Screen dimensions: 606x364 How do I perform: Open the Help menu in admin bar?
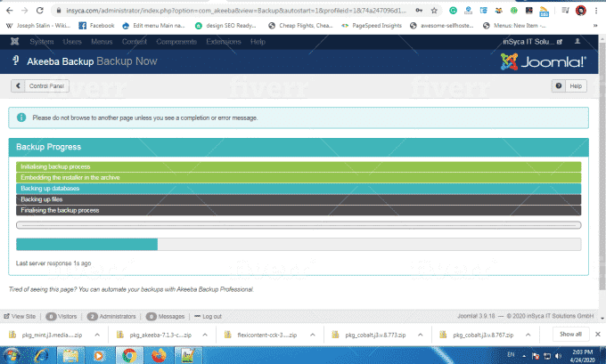[x=258, y=42]
